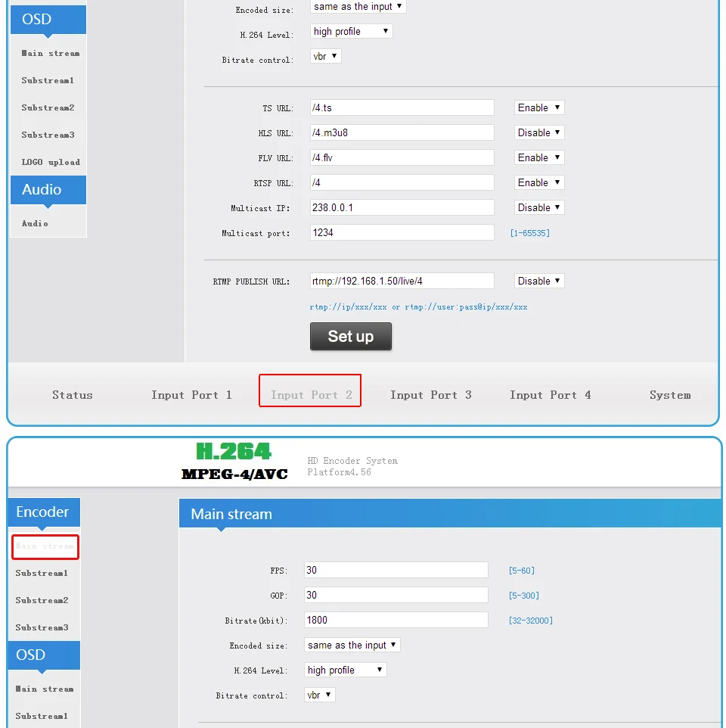The height and width of the screenshot is (728, 726).
Task: Open the lower H.264 Level high profile dropdown
Action: click(x=345, y=670)
